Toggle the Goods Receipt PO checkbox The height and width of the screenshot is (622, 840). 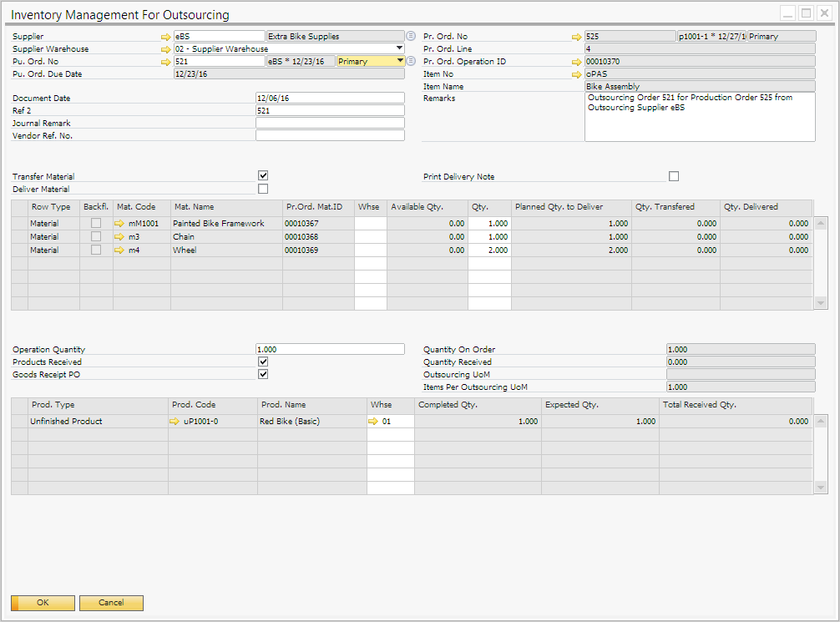[263, 374]
